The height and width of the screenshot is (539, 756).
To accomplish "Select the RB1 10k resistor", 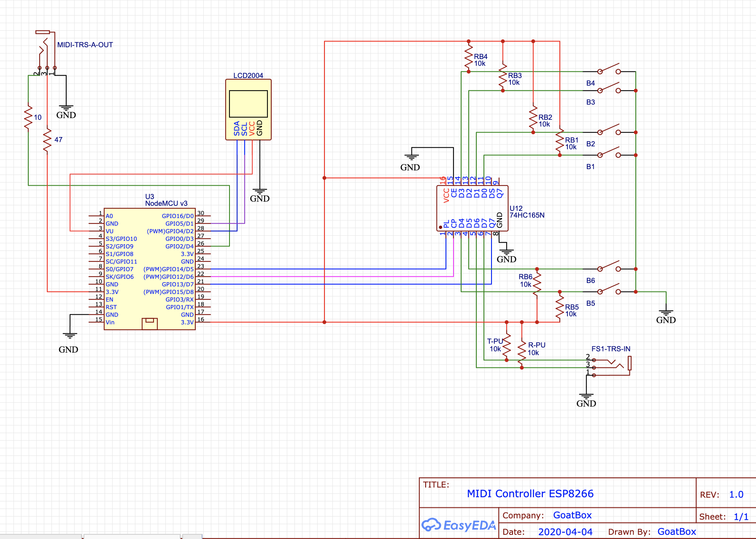I will pyautogui.click(x=560, y=140).
